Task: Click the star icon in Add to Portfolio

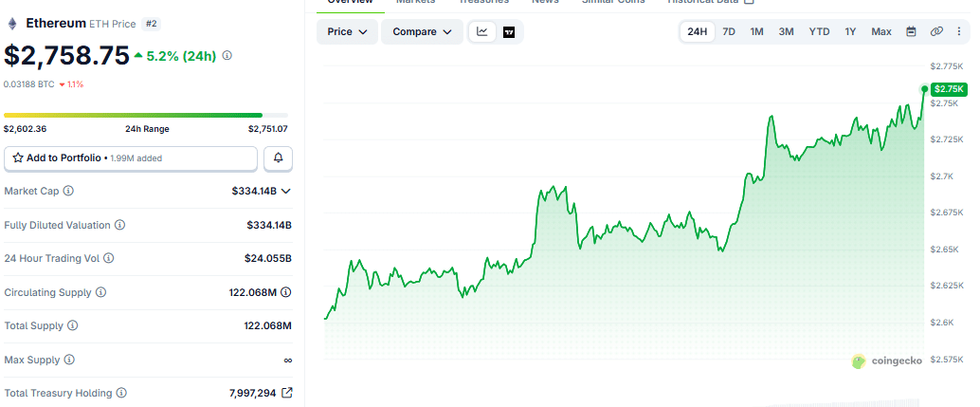Action: pos(18,158)
